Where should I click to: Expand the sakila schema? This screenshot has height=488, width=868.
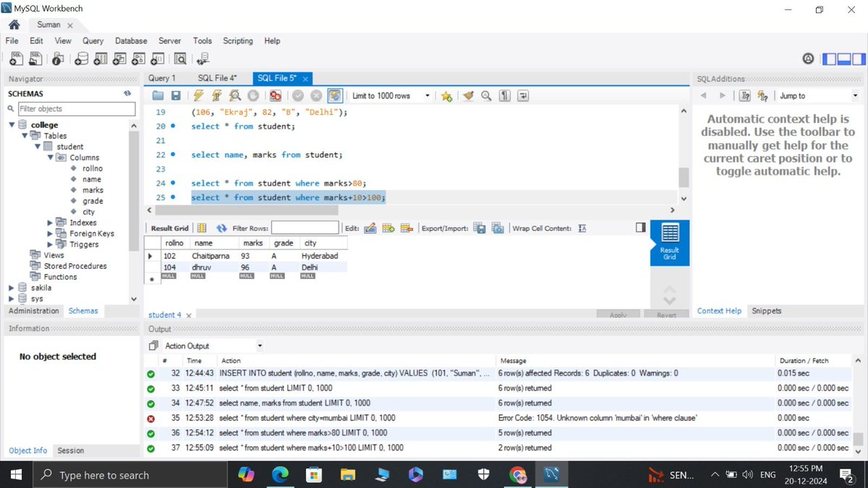12,288
